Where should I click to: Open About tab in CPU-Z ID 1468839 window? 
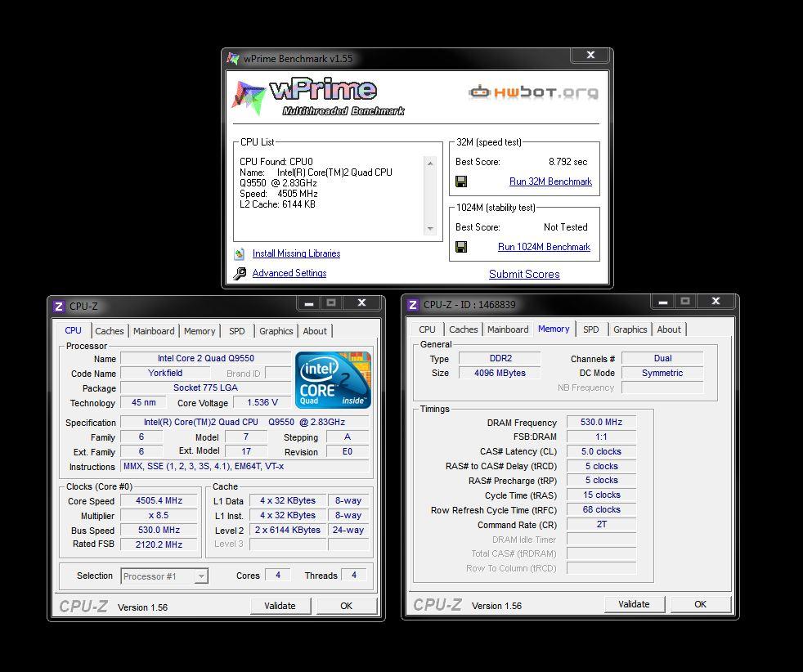tap(670, 329)
